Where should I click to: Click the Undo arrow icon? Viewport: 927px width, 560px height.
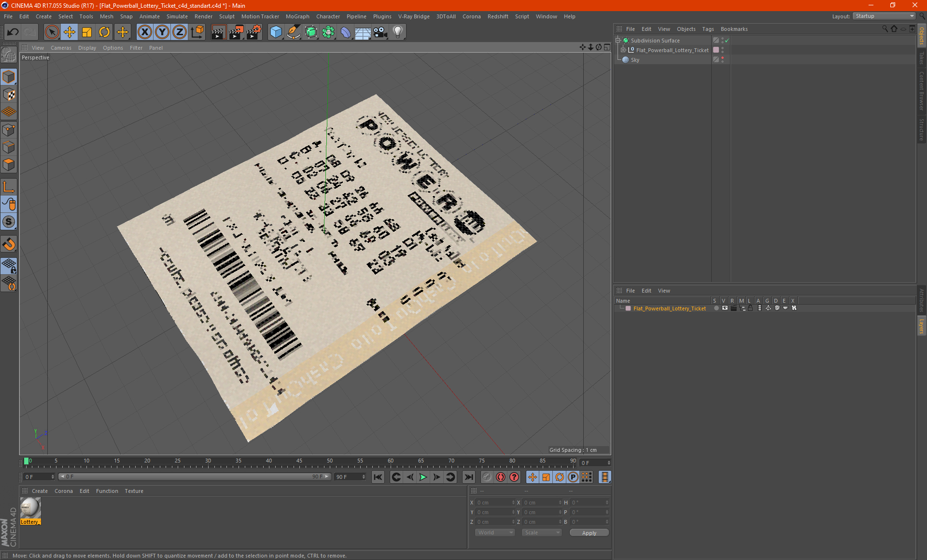(13, 32)
